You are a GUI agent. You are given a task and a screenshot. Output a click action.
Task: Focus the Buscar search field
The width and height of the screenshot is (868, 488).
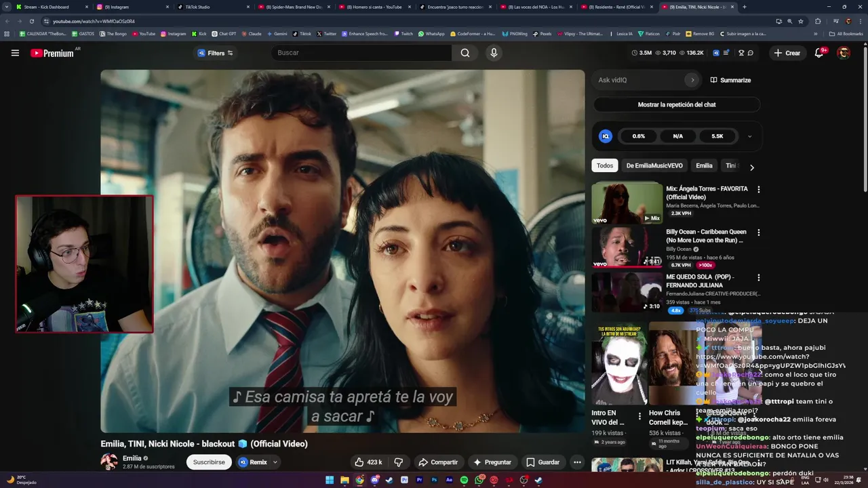361,53
